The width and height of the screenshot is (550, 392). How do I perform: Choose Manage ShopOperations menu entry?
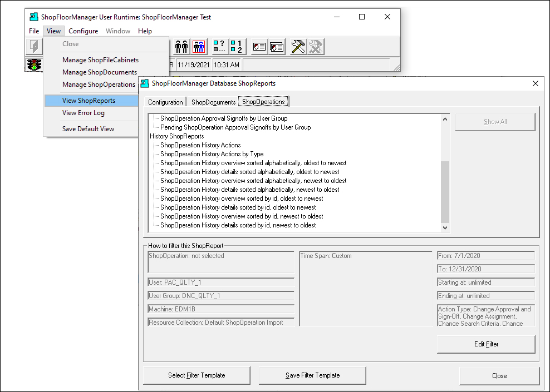(x=99, y=85)
